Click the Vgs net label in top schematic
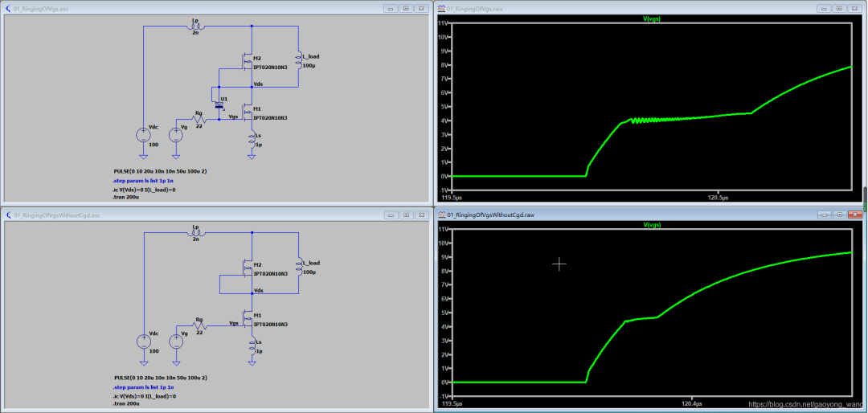Image resolution: width=868 pixels, height=413 pixels. pos(234,117)
